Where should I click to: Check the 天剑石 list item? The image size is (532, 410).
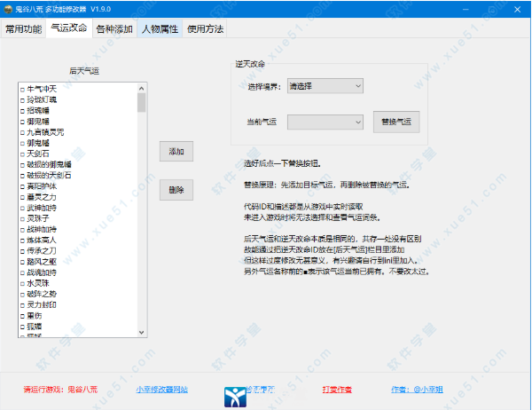tap(22, 154)
